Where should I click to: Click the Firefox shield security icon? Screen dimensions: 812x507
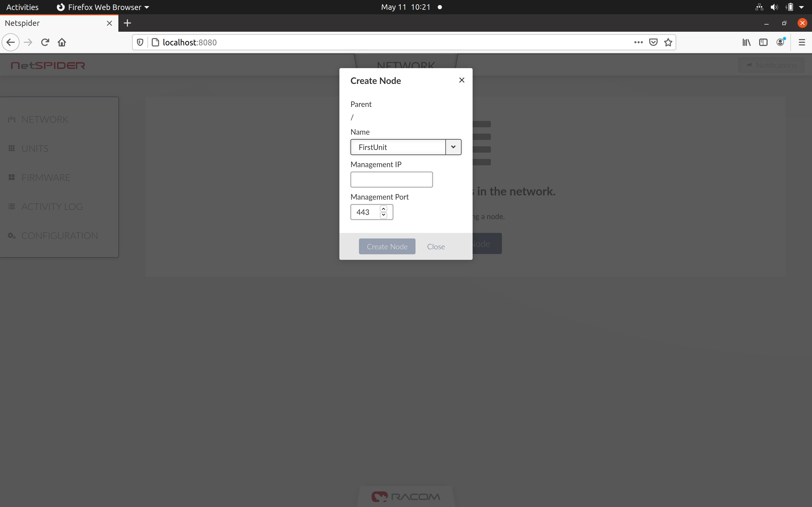pyautogui.click(x=140, y=42)
